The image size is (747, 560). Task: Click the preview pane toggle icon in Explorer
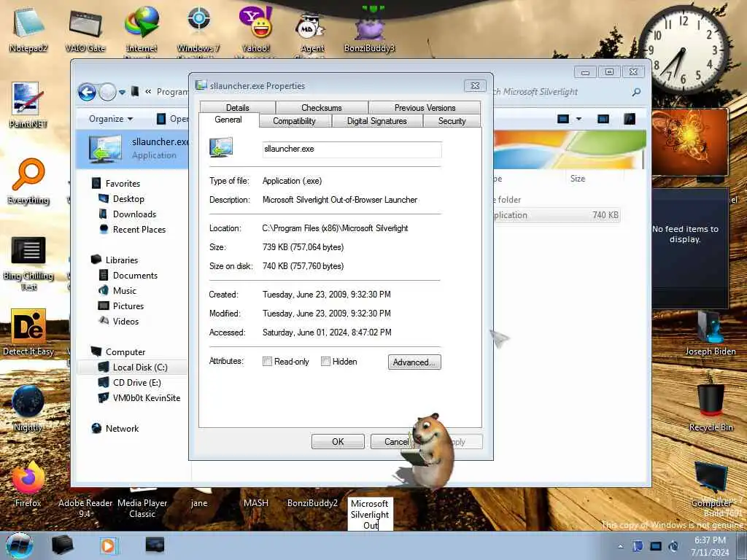click(603, 119)
